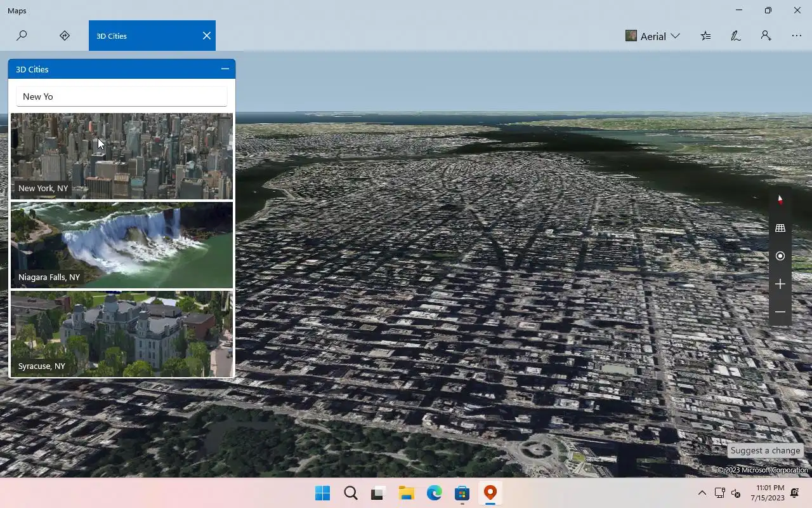Click the Suggest a change link
This screenshot has height=508, width=812.
[765, 450]
